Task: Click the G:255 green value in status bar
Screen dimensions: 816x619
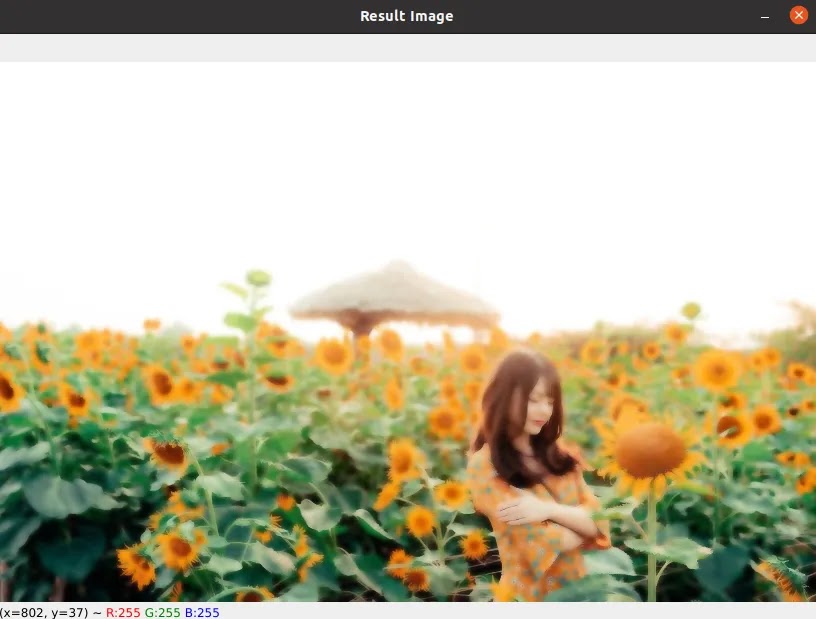Action: 162,613
